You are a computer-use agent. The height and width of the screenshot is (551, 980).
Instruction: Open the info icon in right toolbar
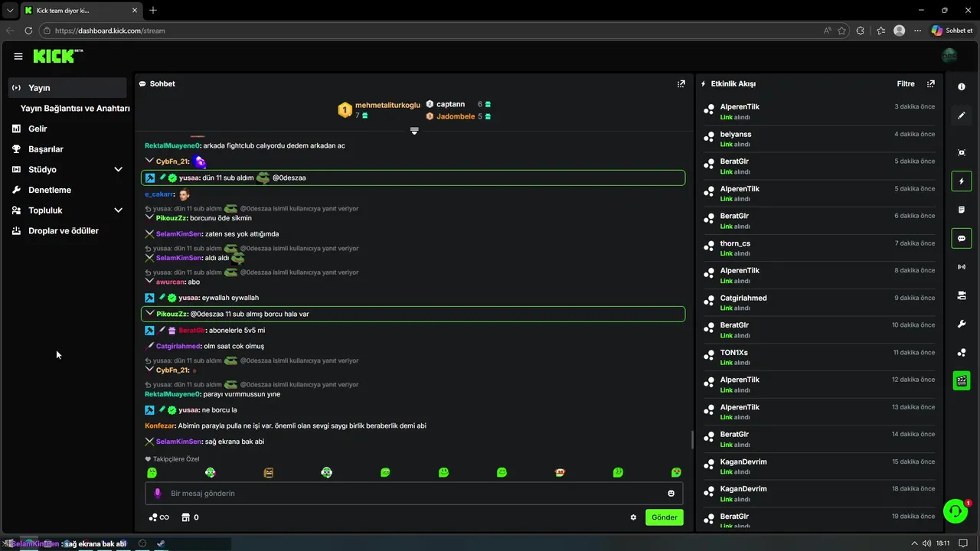coord(962,86)
